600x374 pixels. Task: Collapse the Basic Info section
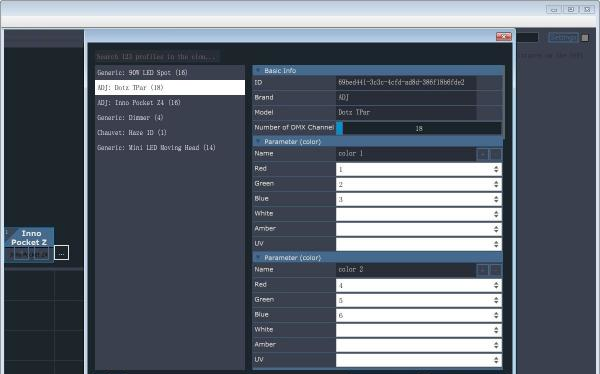click(x=258, y=70)
